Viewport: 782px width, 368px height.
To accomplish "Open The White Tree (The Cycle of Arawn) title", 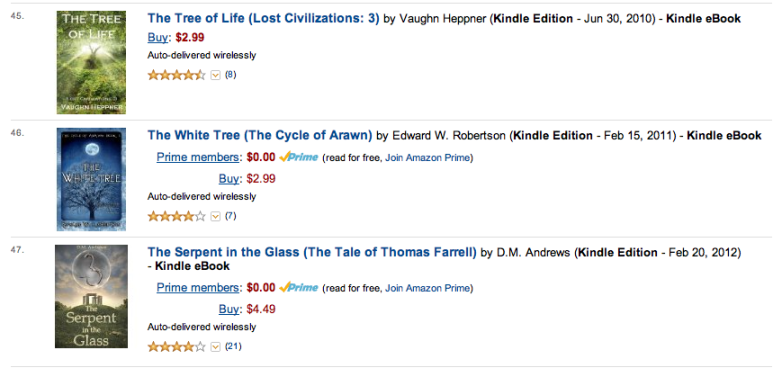I will pos(260,135).
